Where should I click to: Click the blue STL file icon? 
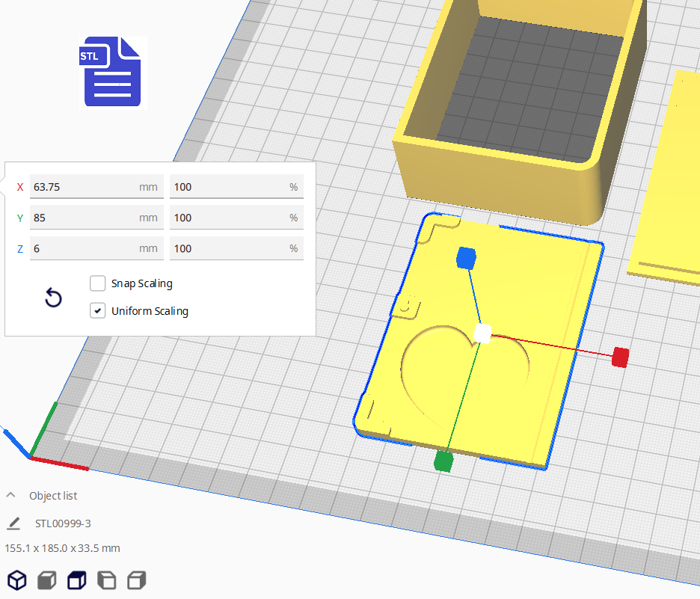click(x=113, y=73)
